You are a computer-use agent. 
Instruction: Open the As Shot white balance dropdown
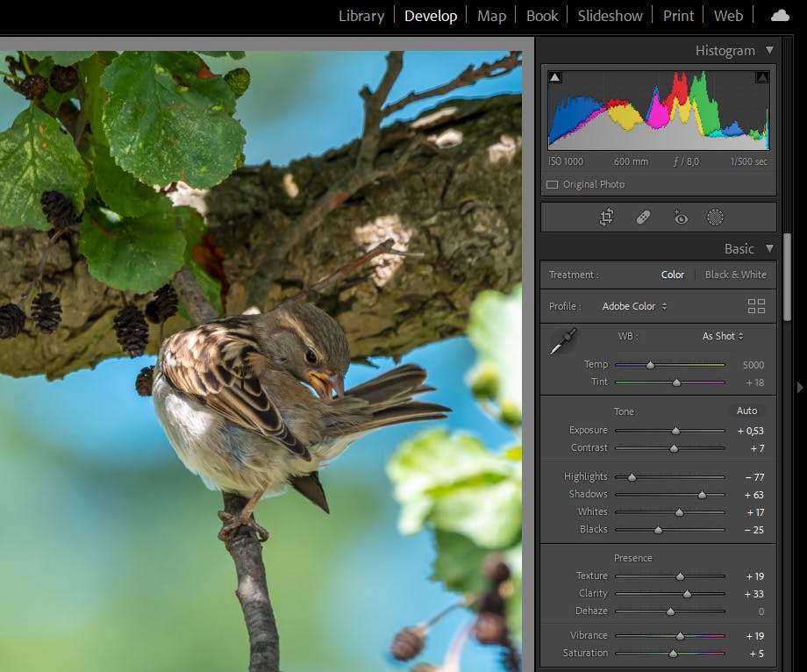(x=722, y=336)
